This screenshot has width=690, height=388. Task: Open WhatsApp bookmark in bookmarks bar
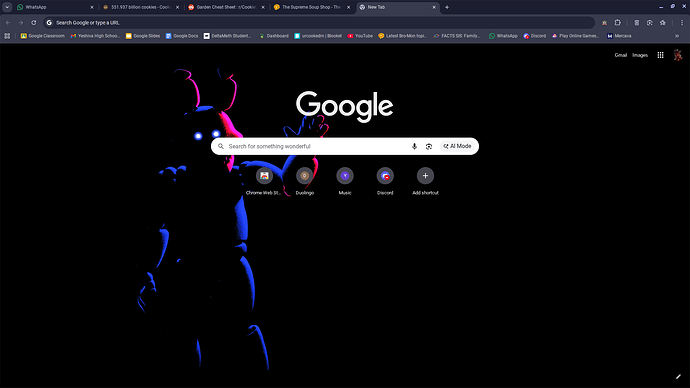(503, 36)
